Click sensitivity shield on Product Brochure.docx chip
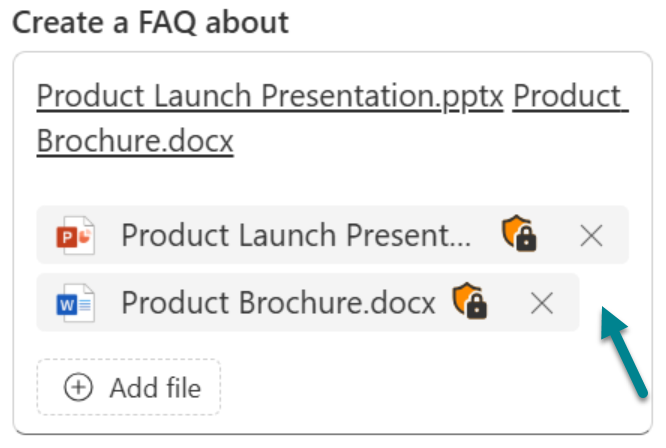 pyautogui.click(x=469, y=301)
